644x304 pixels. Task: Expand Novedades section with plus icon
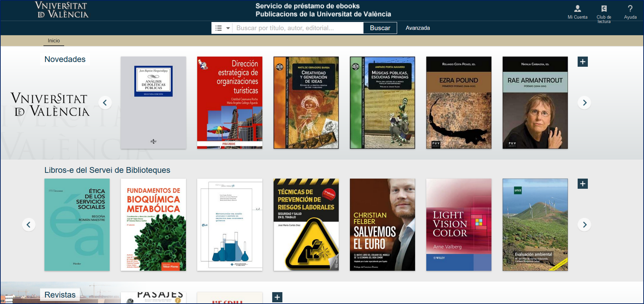583,62
